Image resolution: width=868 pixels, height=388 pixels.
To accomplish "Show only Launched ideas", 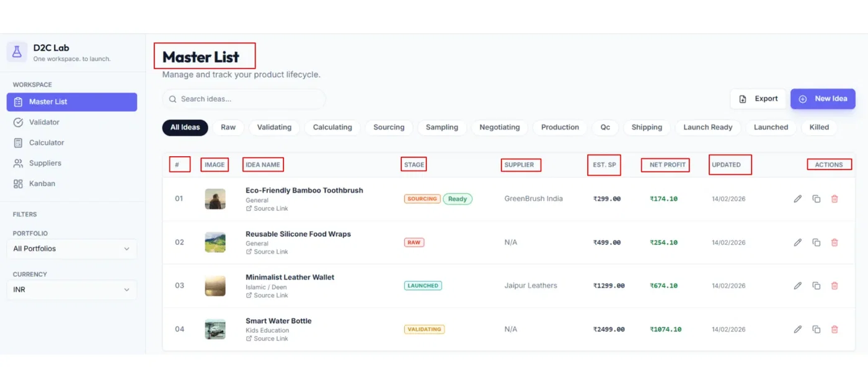I will 771,127.
